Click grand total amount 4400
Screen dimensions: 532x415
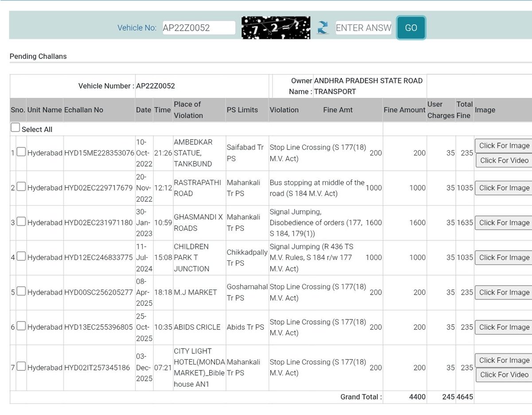417,397
